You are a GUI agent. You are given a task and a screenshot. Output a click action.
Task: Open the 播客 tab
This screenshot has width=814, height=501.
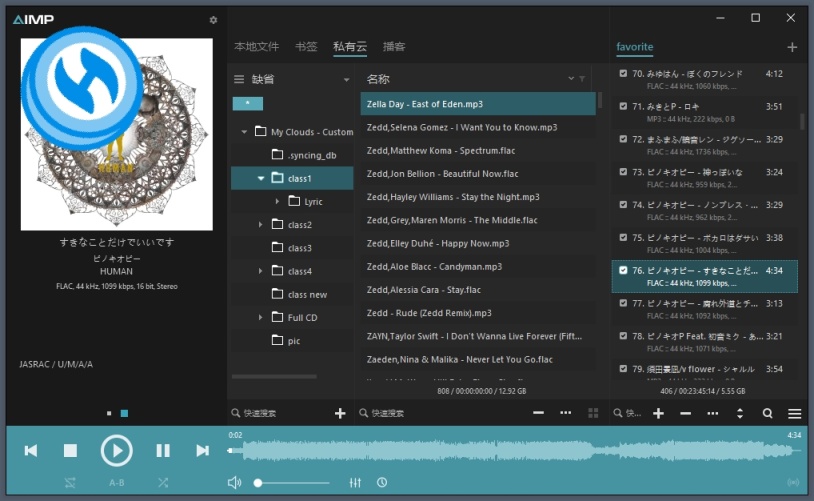pos(394,47)
